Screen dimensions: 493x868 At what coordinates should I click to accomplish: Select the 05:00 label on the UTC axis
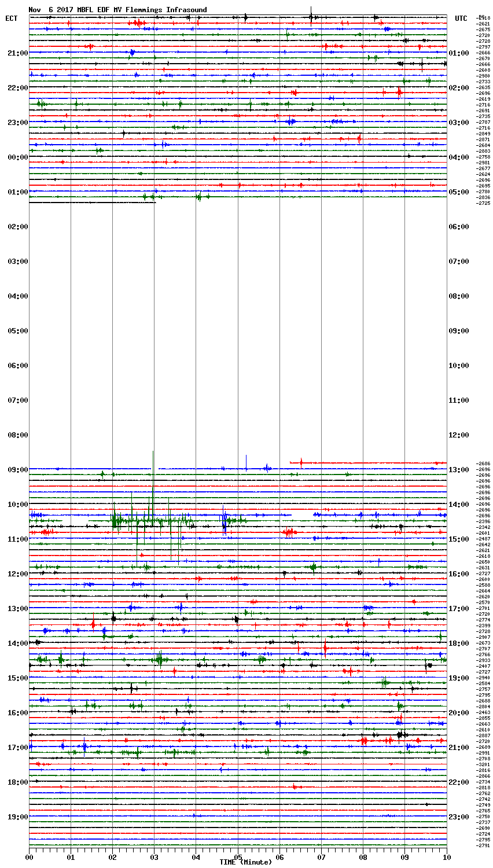click(x=459, y=192)
